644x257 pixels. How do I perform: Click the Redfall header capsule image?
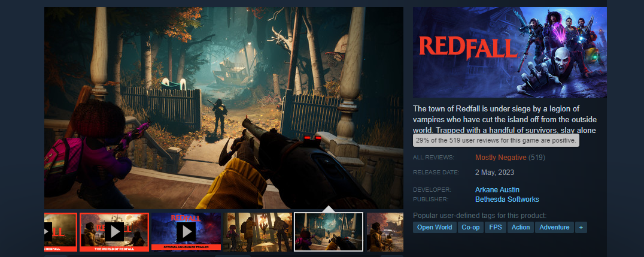pyautogui.click(x=510, y=52)
